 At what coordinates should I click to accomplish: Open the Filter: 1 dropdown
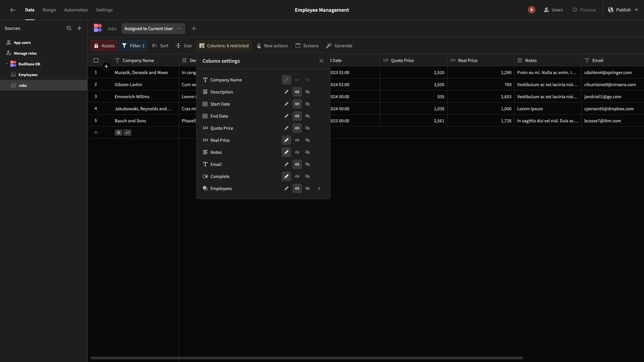point(133,46)
